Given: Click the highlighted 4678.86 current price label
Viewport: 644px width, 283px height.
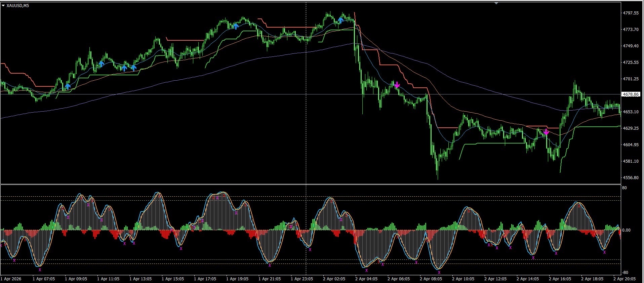Looking at the screenshot, I should point(631,94).
